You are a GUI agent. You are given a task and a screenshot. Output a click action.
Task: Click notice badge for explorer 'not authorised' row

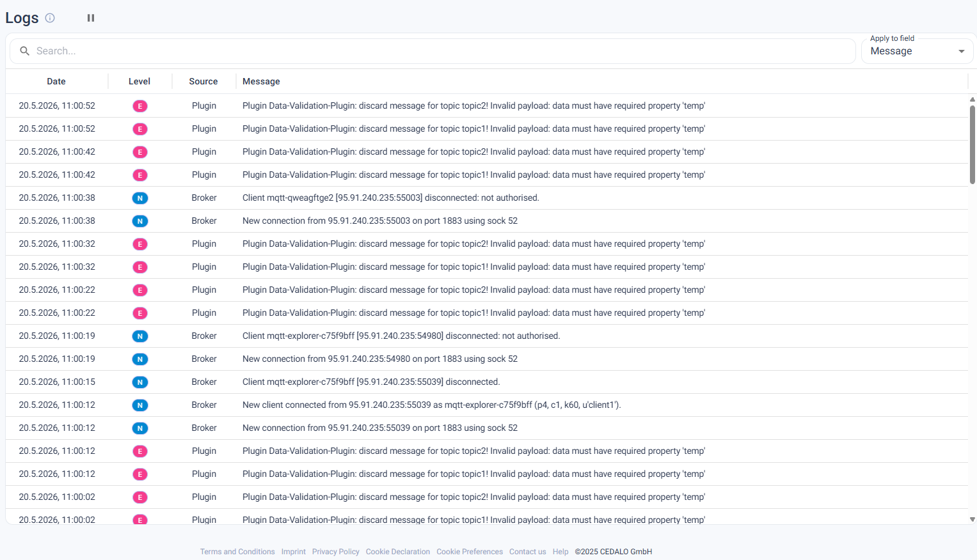point(140,336)
